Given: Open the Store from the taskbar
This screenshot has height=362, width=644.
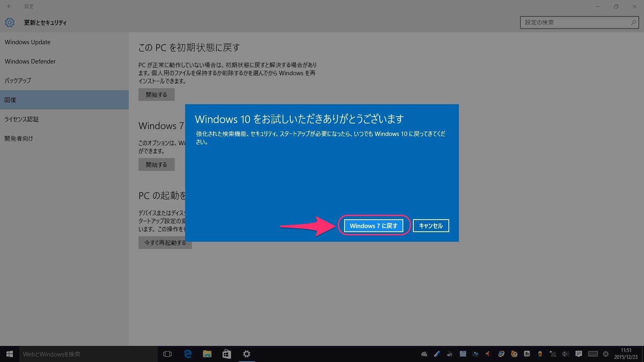Looking at the screenshot, I should click(227, 354).
